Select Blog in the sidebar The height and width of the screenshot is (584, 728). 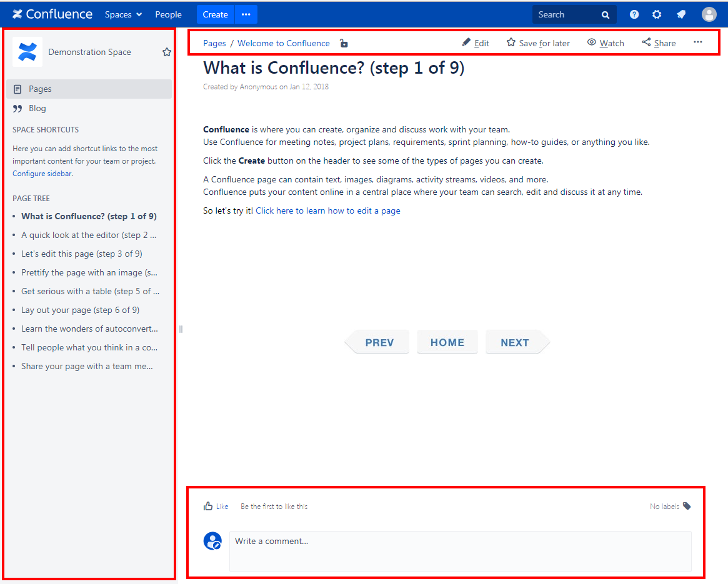89,108
